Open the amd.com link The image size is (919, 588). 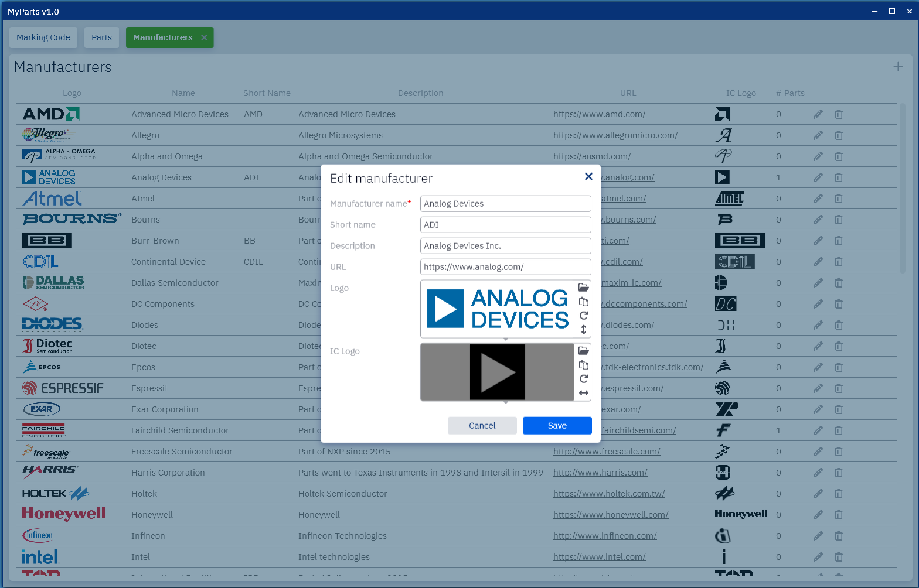pyautogui.click(x=599, y=114)
